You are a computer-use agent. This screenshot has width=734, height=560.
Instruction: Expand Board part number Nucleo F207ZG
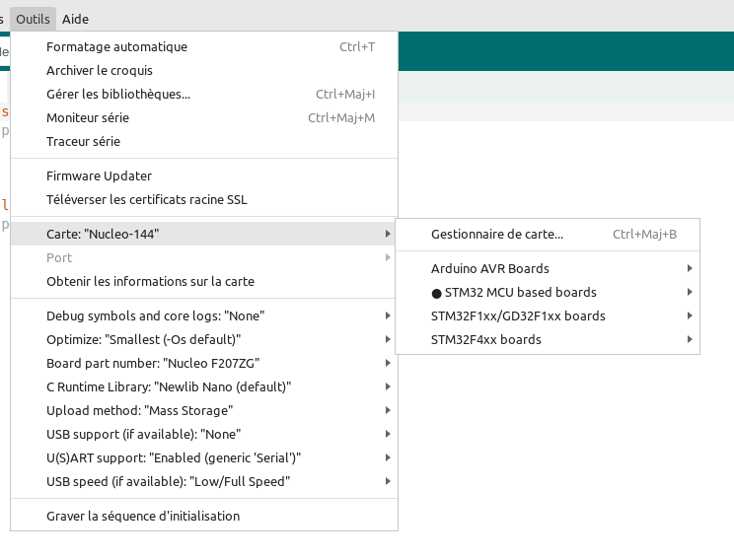click(153, 363)
